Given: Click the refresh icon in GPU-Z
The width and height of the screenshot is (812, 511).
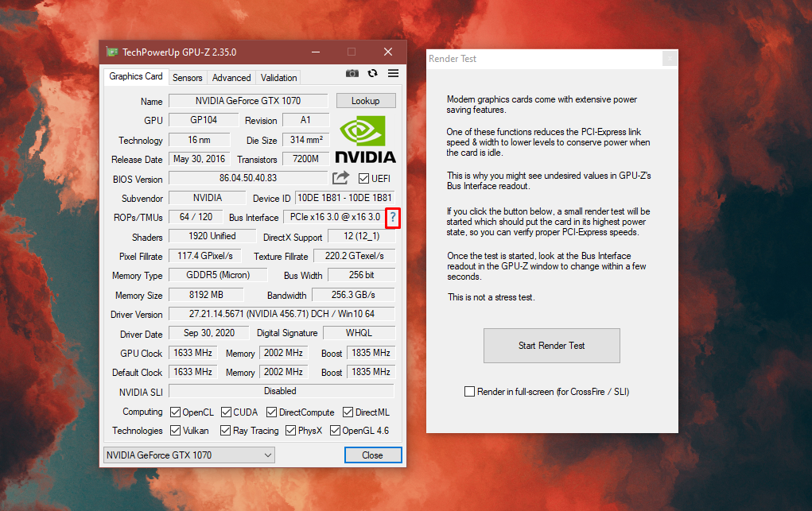Looking at the screenshot, I should pos(372,74).
